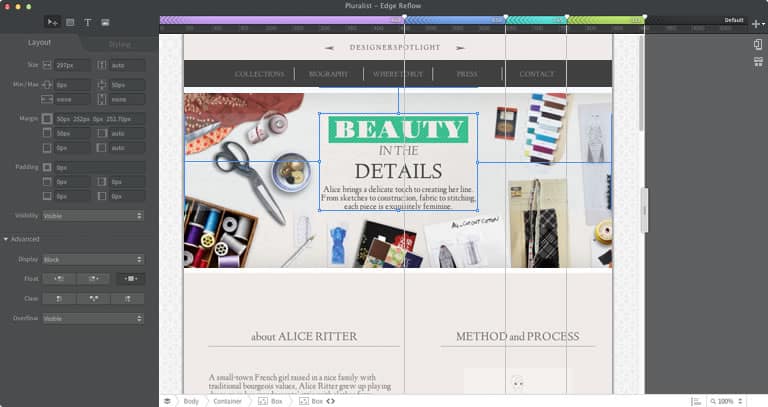This screenshot has height=407, width=768.
Task: Select the Box tool in toolbar
Action: point(70,21)
